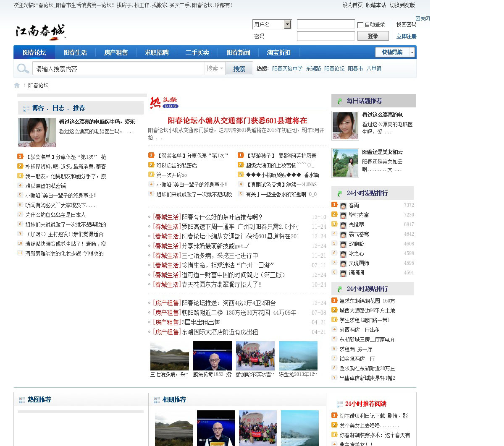Click the 立即注册 link
The image size is (504, 446).
click(406, 37)
